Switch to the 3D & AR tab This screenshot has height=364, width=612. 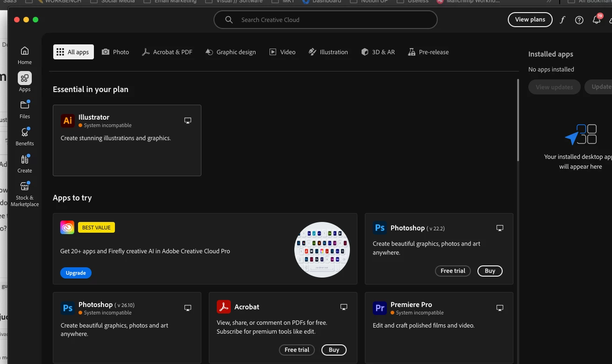(378, 52)
